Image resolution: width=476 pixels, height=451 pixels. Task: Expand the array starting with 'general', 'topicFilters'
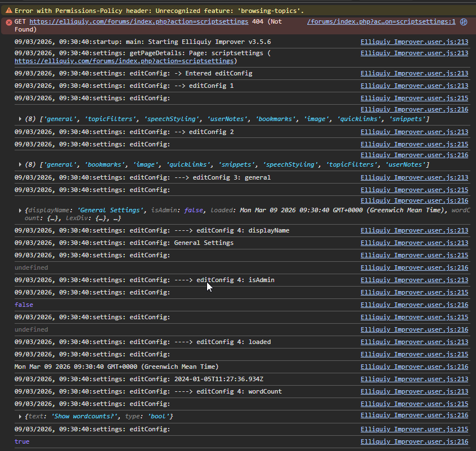20,119
